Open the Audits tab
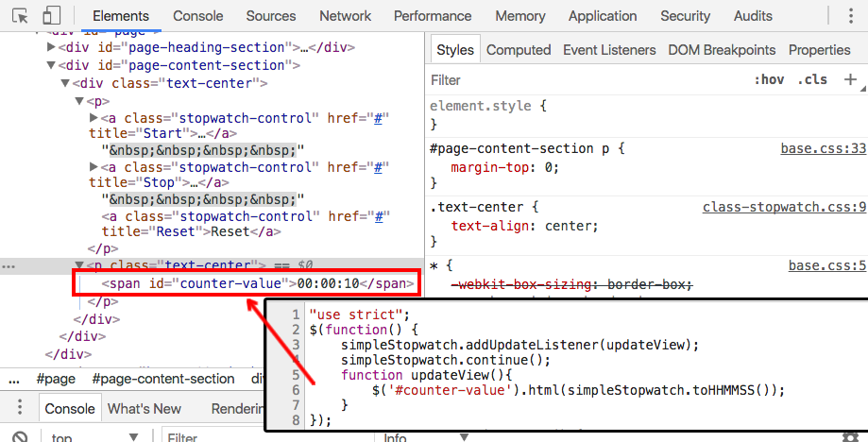The width and height of the screenshot is (868, 442). pos(753,16)
